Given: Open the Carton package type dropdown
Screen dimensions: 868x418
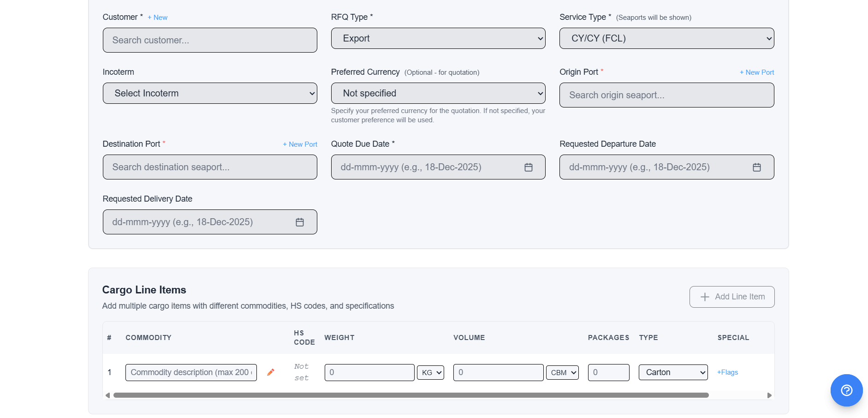Looking at the screenshot, I should 673,372.
